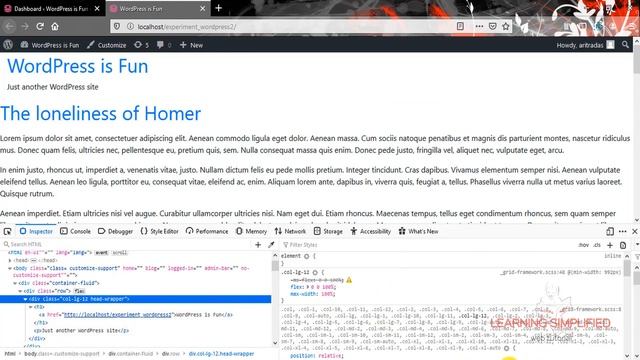Click the scroll badge on the html node
Viewport: 640px width, 360px height.
120,253
